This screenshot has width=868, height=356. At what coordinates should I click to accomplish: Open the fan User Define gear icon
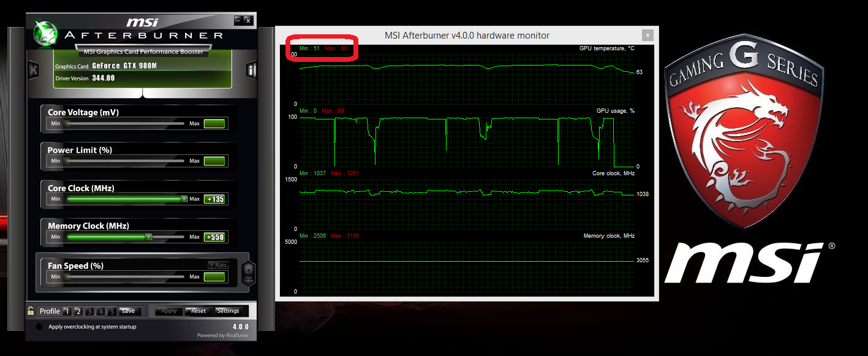[x=248, y=272]
